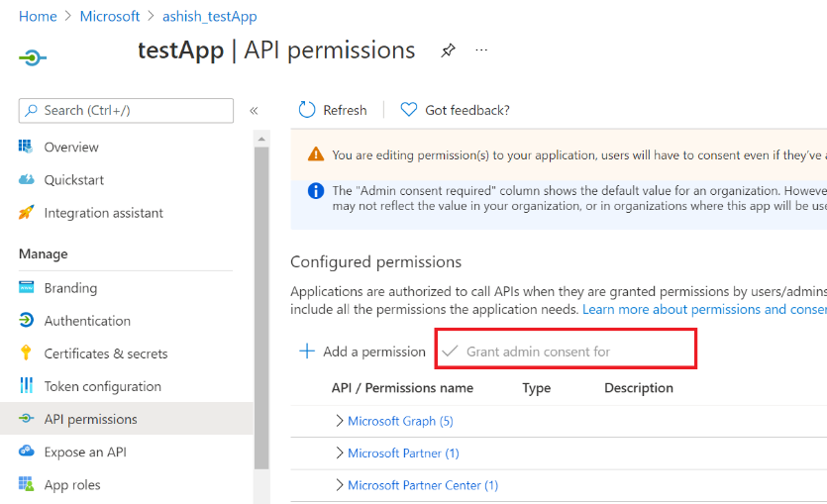The image size is (827, 504).
Task: Click the Overview grid icon
Action: pos(26,146)
